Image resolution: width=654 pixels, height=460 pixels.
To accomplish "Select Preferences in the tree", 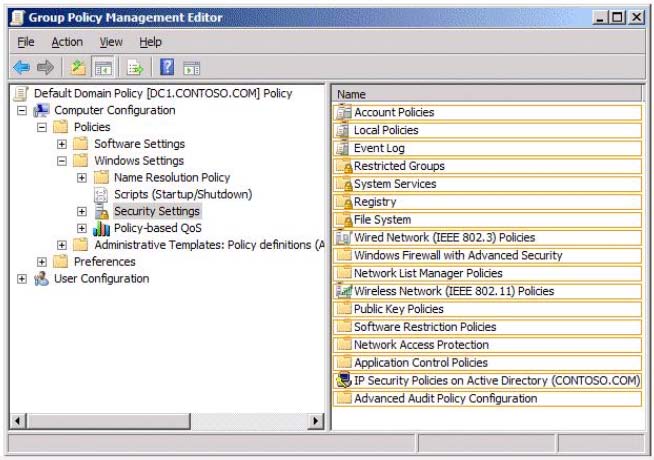I will [x=105, y=262].
